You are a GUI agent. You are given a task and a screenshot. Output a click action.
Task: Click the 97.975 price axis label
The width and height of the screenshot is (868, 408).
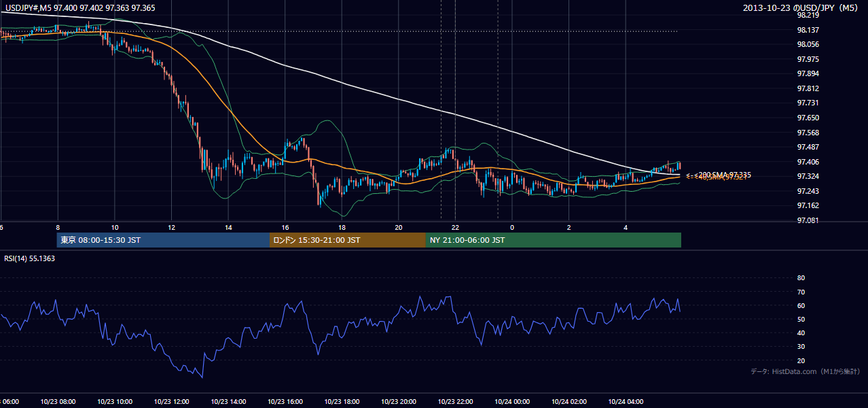(x=808, y=59)
